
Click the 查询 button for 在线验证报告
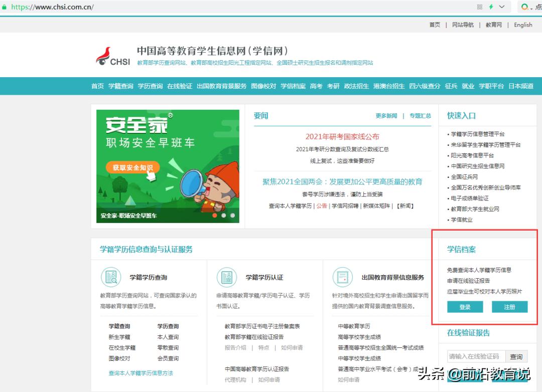pyautogui.click(x=516, y=356)
